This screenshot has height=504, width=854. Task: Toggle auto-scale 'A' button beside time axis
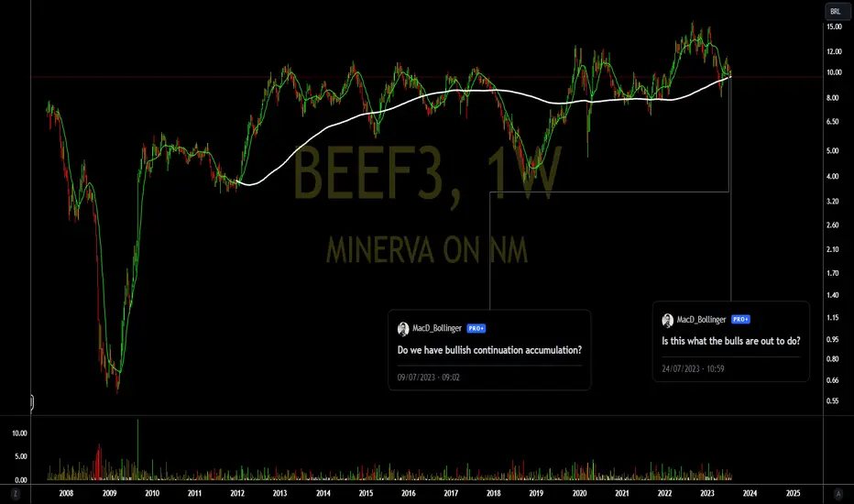tap(838, 494)
